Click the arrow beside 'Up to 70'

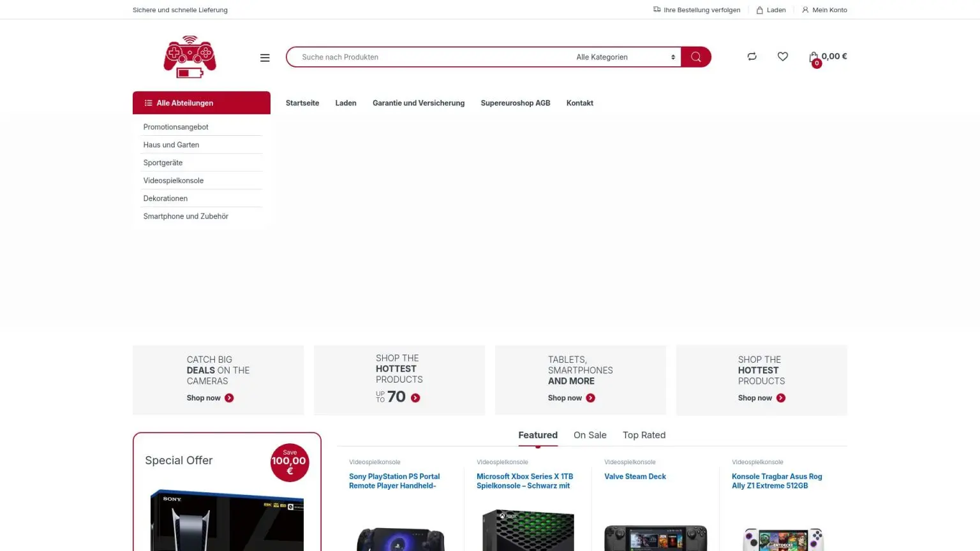[415, 398]
